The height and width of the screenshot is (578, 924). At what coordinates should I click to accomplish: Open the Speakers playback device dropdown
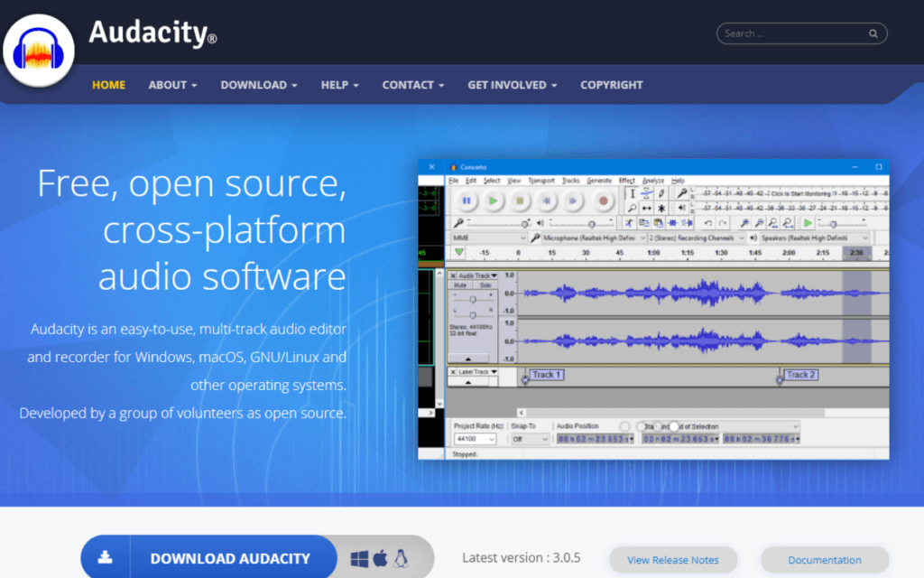[x=815, y=238]
